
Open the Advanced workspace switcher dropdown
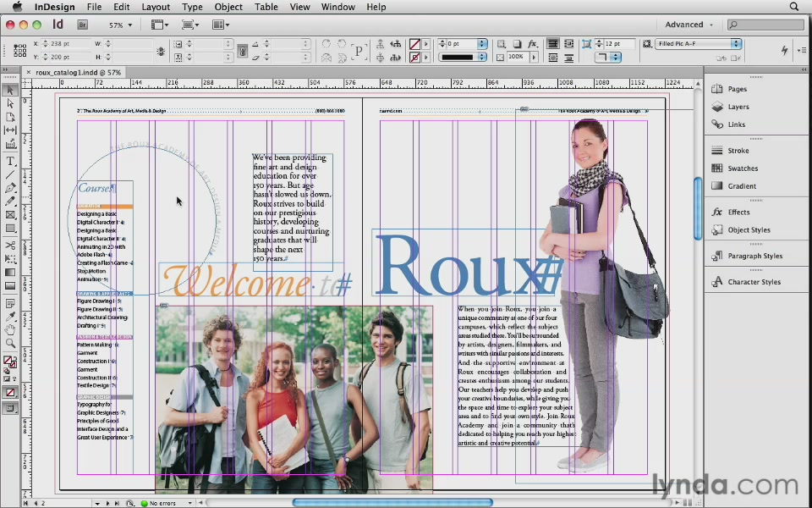(687, 25)
